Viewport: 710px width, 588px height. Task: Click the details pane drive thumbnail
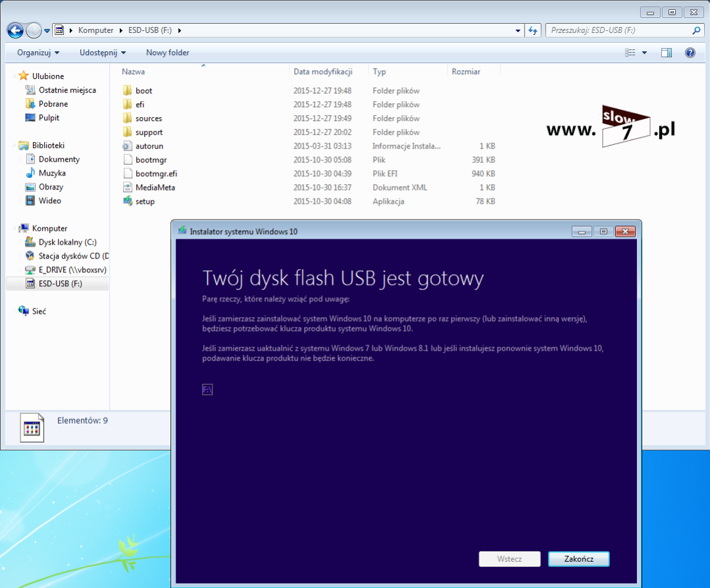[x=32, y=428]
